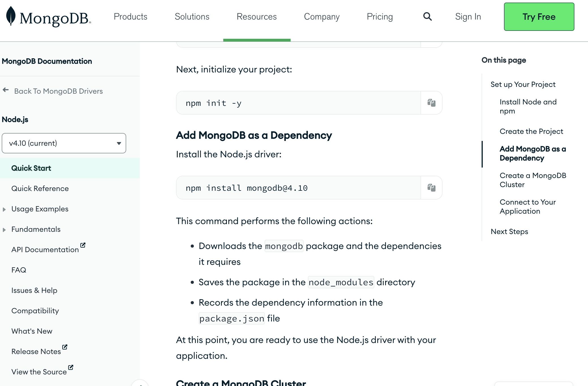The image size is (588, 386).
Task: Click external link icon next to API Documentation
Action: [x=83, y=245]
